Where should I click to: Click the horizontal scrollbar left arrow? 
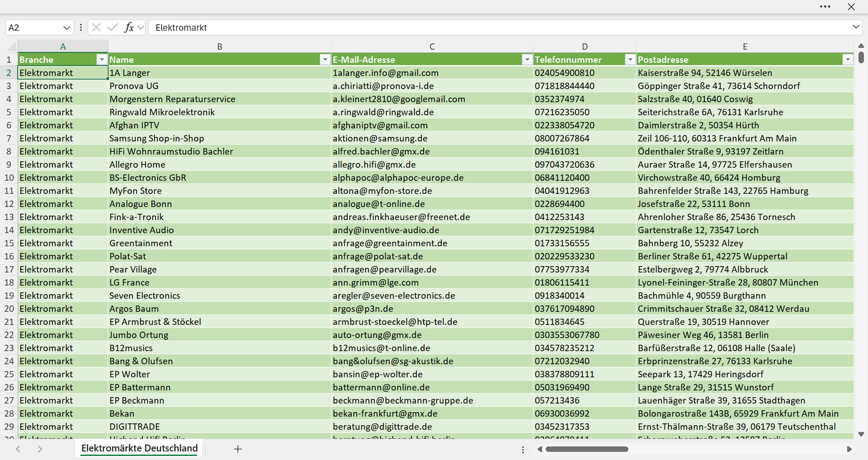coord(539,449)
